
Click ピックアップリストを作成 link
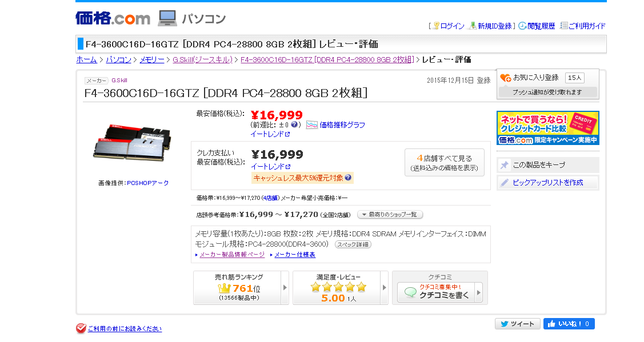(547, 183)
